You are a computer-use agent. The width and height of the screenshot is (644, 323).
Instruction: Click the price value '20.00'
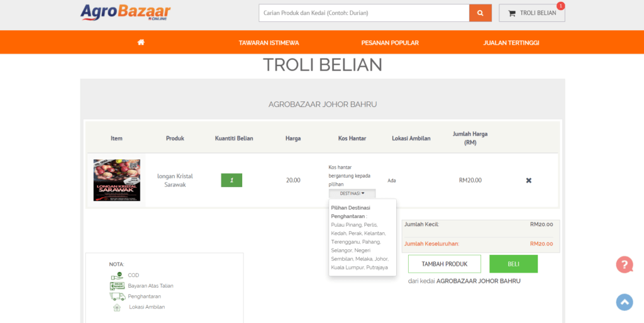(293, 180)
